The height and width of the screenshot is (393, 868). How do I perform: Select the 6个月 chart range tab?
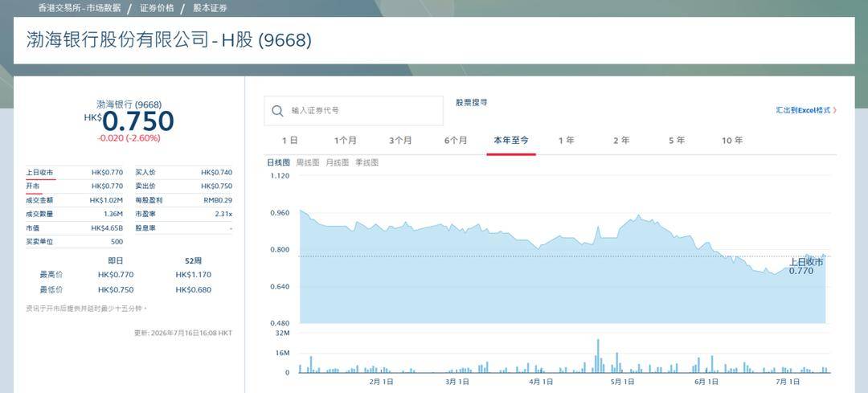coord(456,141)
